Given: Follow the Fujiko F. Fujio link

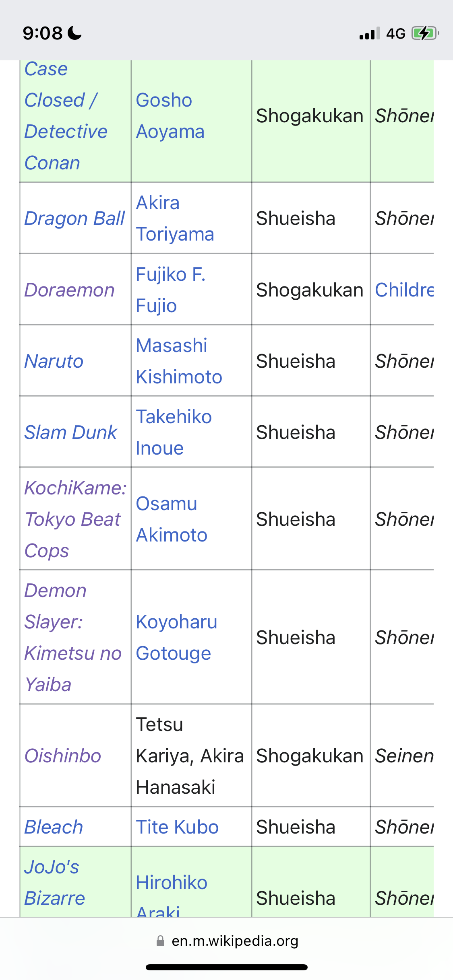Looking at the screenshot, I should [171, 290].
